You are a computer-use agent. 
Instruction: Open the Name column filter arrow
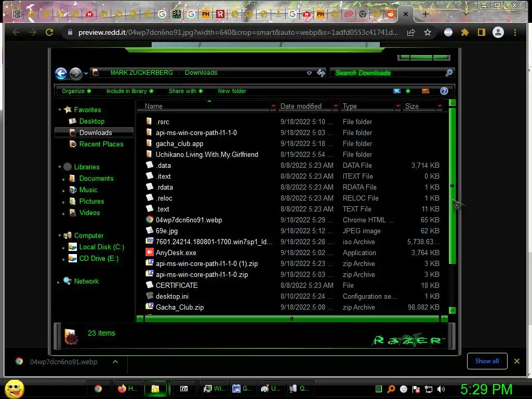click(x=273, y=106)
